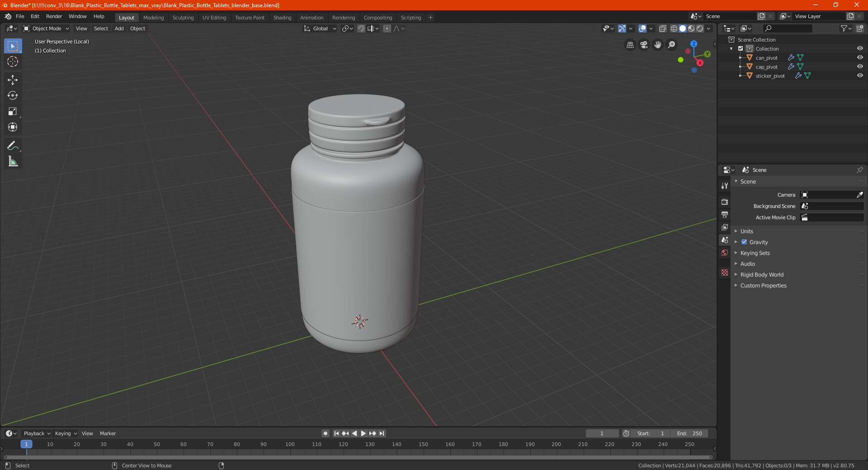Uncheck the Collection exclude checkbox
868x470 pixels.
pos(741,48)
